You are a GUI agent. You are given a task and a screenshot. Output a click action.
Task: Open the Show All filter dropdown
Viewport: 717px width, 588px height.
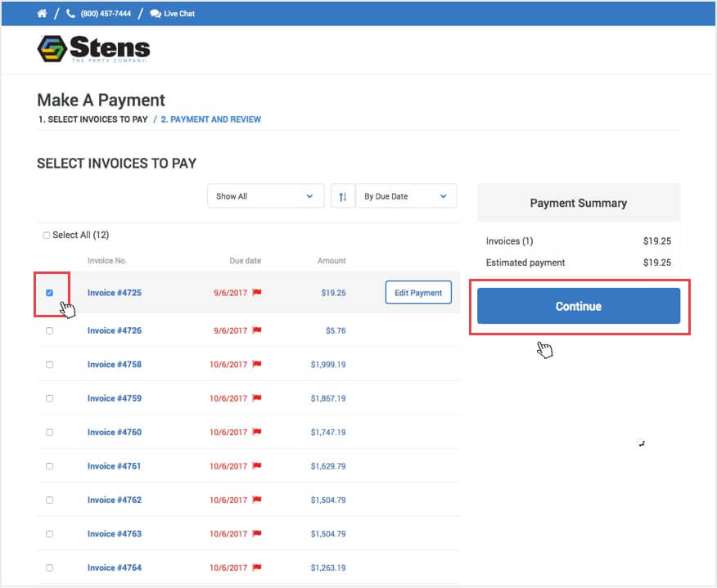click(264, 195)
